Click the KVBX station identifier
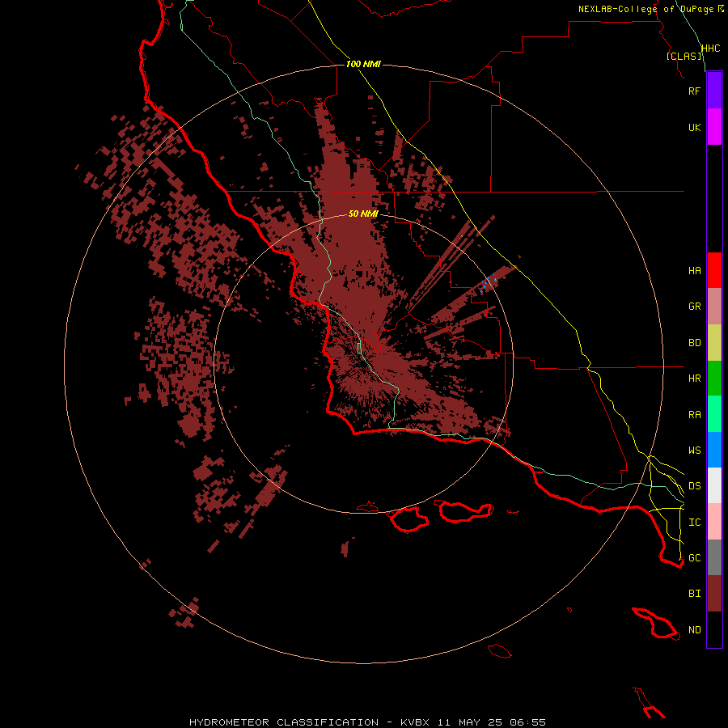The height and width of the screenshot is (728, 728). pyautogui.click(x=415, y=722)
